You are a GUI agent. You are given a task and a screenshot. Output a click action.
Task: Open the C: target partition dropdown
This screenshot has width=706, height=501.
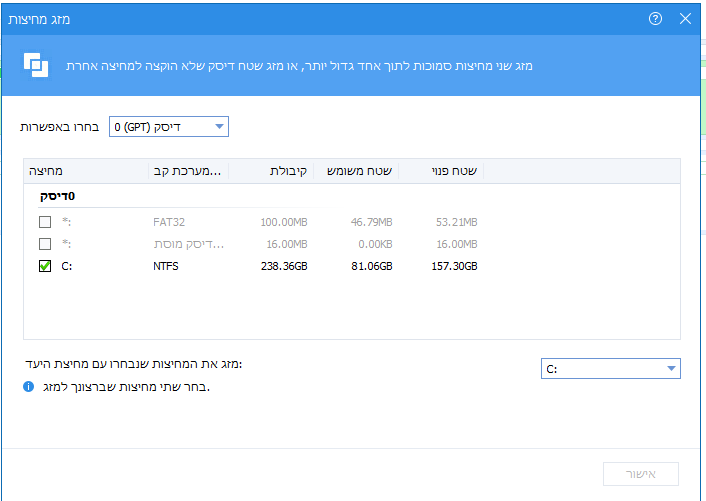point(609,369)
